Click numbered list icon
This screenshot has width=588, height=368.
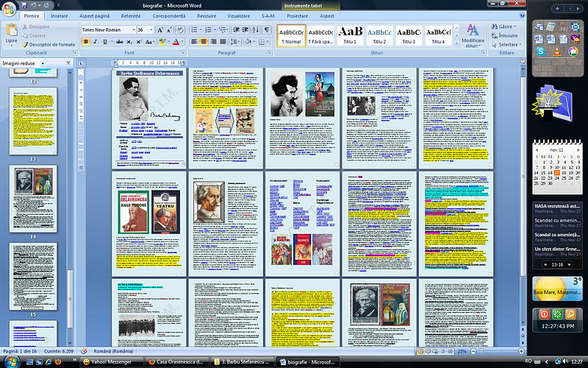(x=208, y=29)
